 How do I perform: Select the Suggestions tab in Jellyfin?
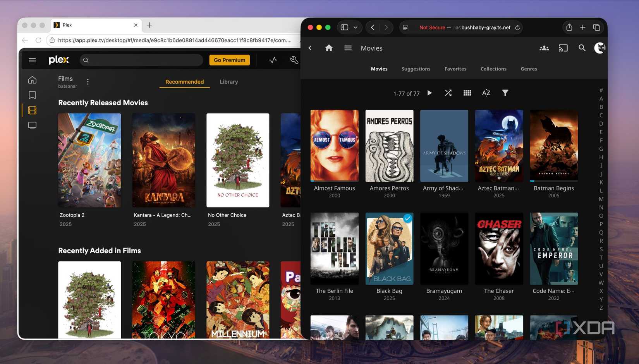[x=416, y=69]
